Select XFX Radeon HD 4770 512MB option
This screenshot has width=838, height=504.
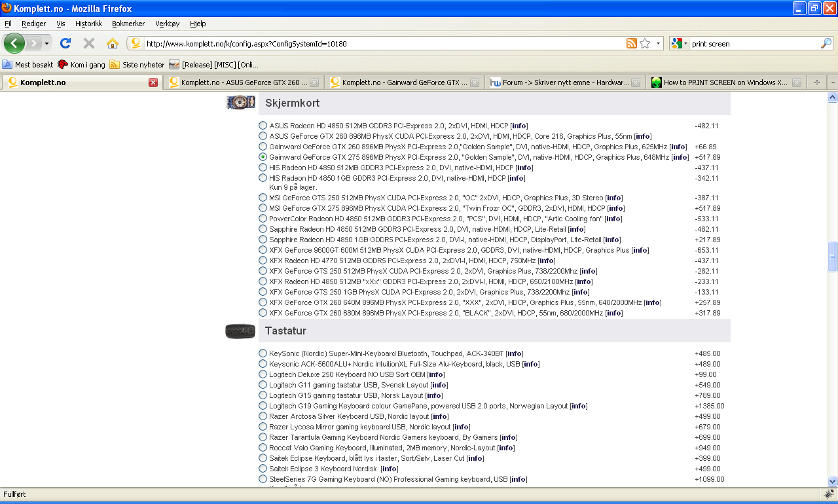pyautogui.click(x=263, y=261)
